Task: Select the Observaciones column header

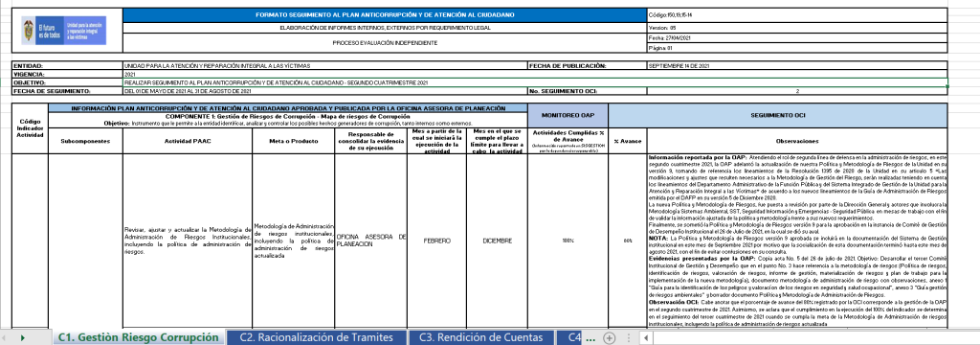Action: coord(797,141)
